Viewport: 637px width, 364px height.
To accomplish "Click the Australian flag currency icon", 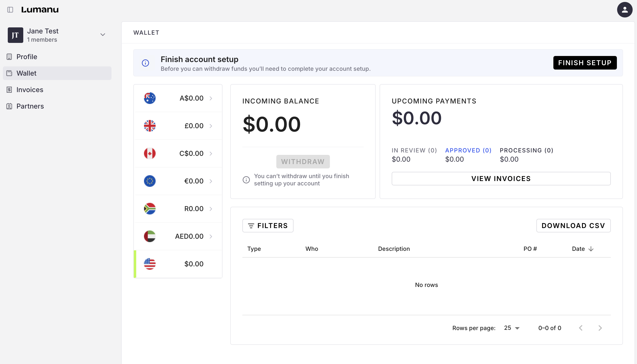I will pyautogui.click(x=150, y=98).
